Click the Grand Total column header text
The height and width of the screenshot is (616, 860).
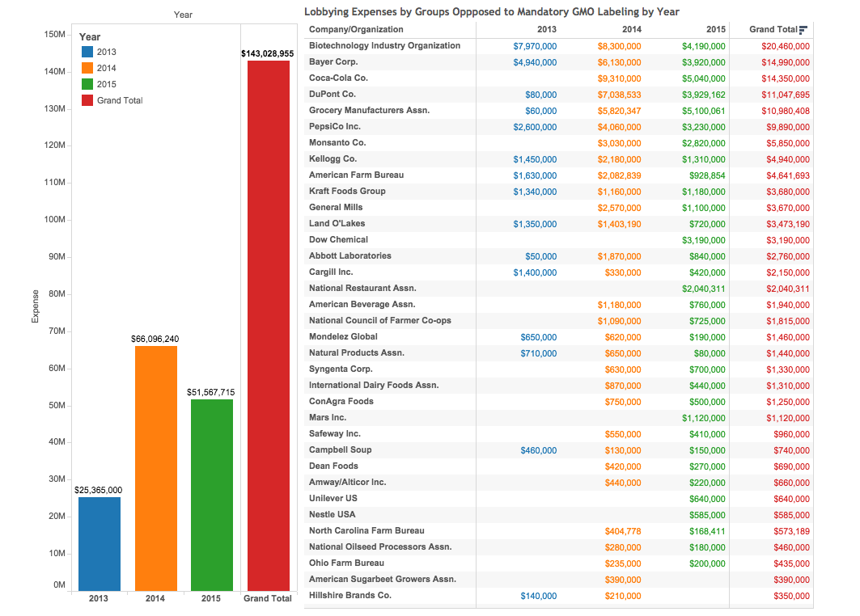(773, 30)
